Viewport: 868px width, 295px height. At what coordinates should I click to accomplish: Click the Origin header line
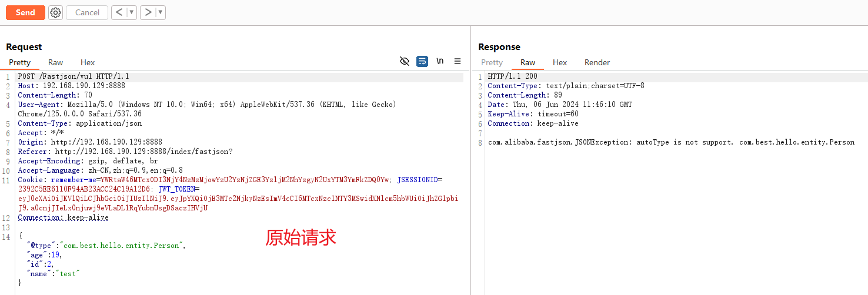(90, 142)
